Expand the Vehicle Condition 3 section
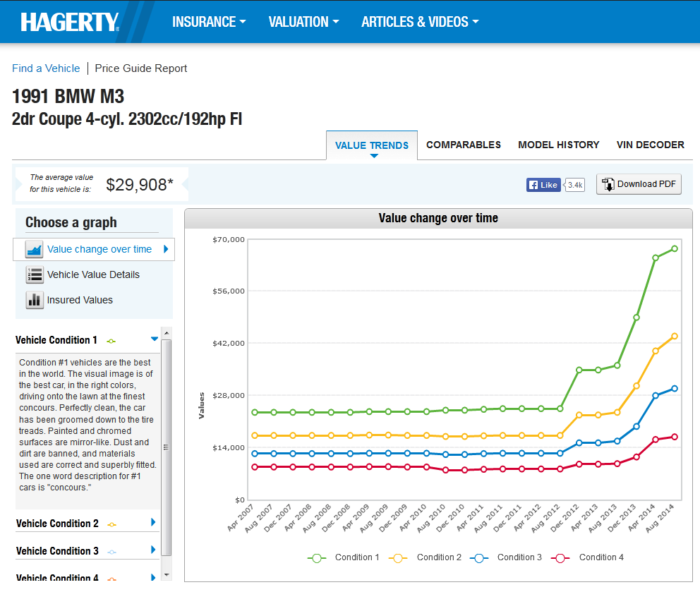Screen dimensions: 700x592 coord(153,550)
